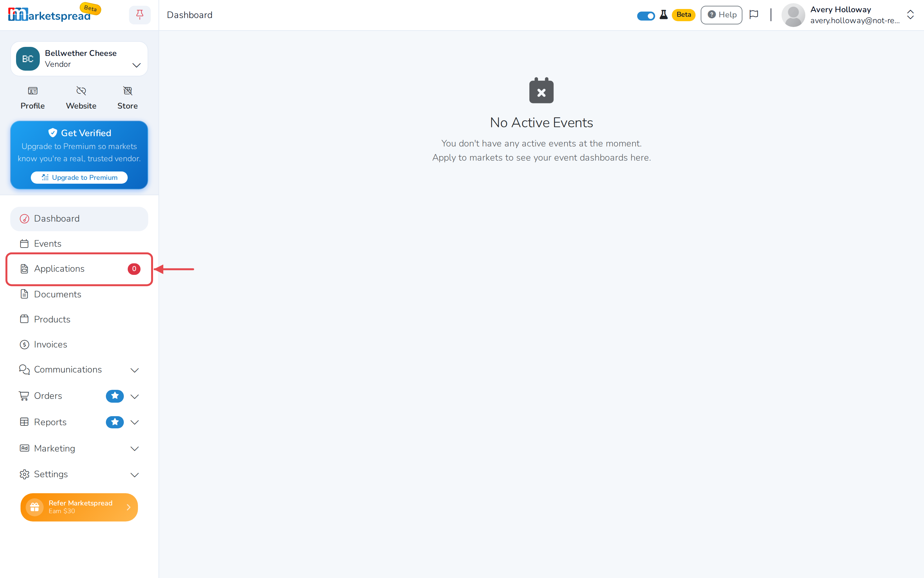Click the gift icon on Refer banner
The height and width of the screenshot is (578, 924).
pyautogui.click(x=35, y=507)
